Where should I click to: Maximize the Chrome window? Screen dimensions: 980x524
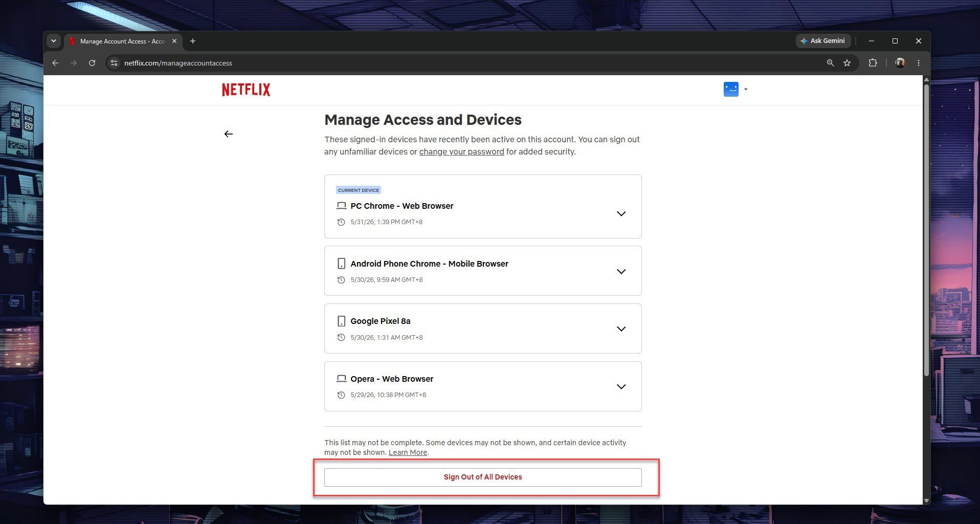pos(895,41)
